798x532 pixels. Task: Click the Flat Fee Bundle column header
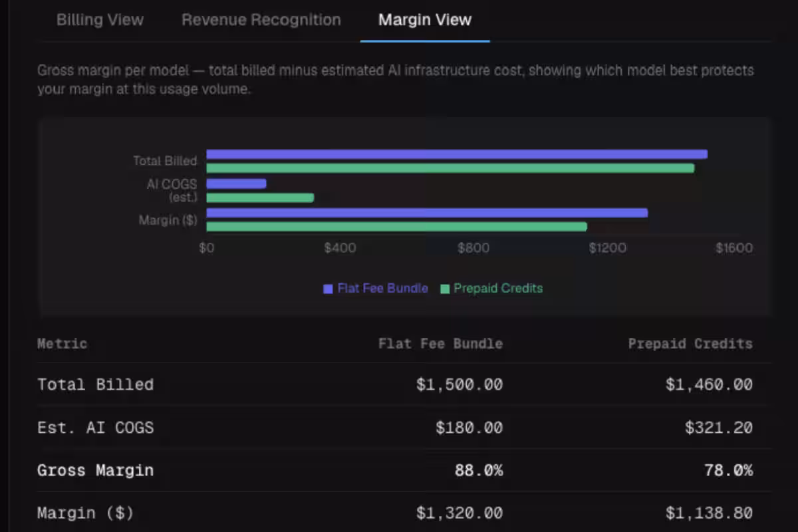pos(440,344)
